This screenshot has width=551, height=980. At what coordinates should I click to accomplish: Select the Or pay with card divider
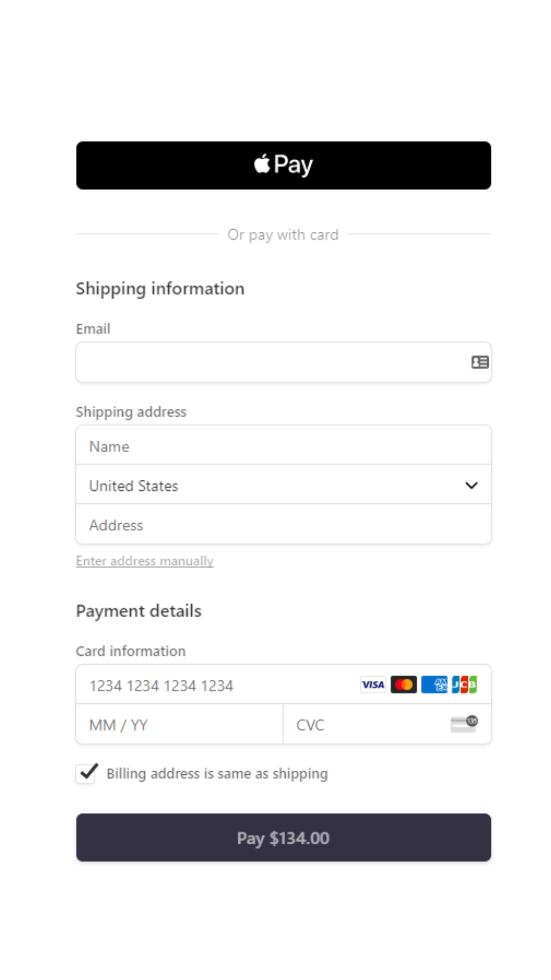283,234
